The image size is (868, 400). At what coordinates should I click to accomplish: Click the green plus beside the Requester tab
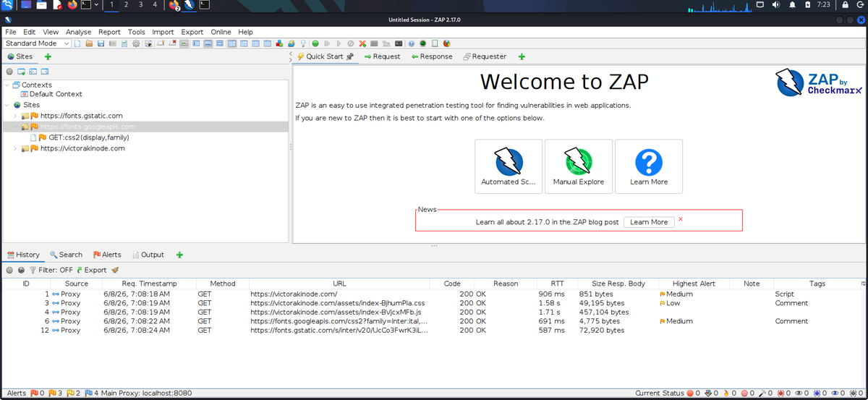click(522, 56)
